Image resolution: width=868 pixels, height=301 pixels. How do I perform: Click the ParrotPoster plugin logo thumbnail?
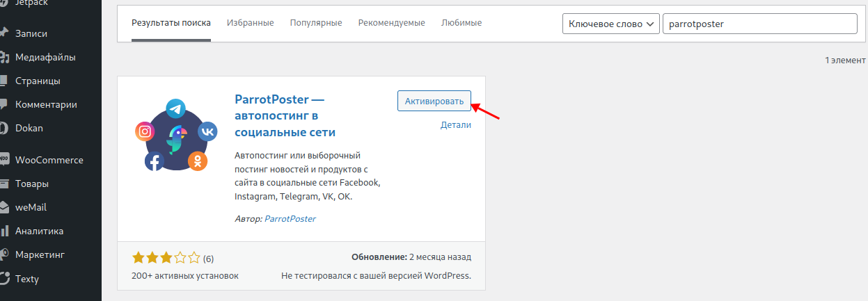click(x=176, y=136)
